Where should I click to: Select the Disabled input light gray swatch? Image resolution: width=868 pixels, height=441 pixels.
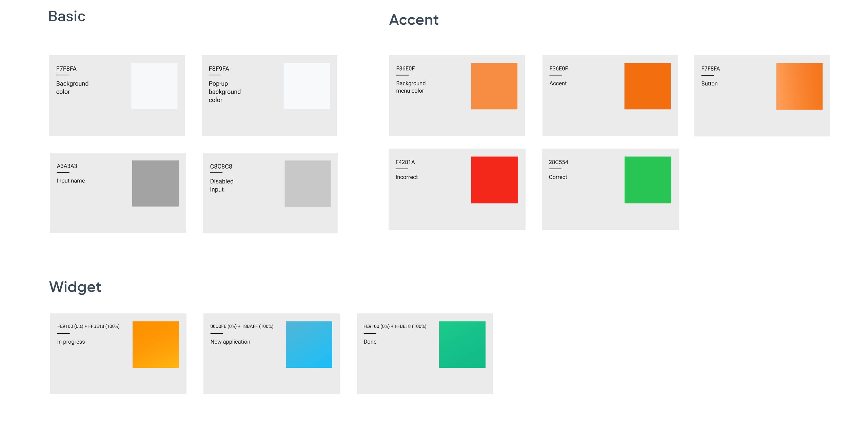point(308,184)
